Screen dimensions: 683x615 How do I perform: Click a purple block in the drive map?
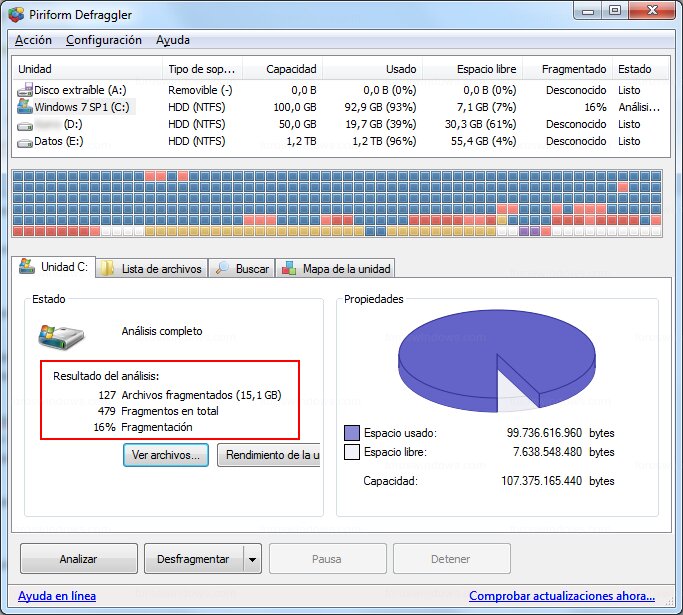[x=524, y=231]
